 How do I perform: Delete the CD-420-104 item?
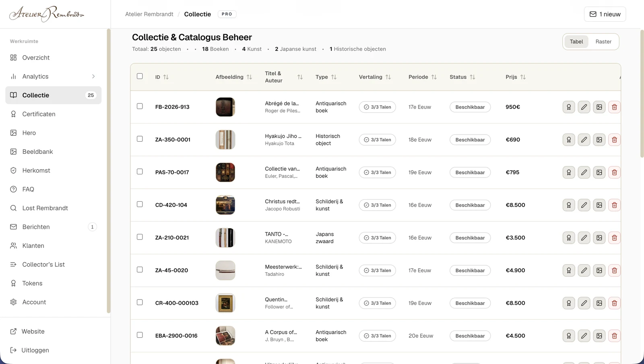pyautogui.click(x=615, y=205)
